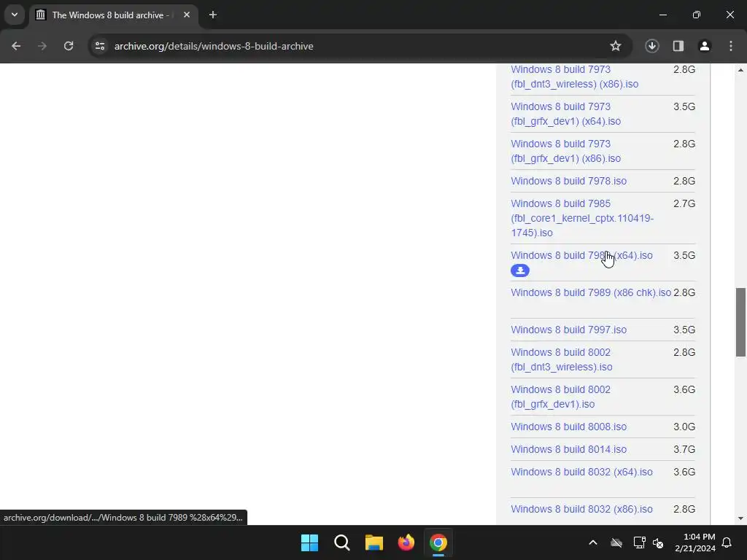The width and height of the screenshot is (747, 560).
Task: Click page vertical scrollbar thumb
Action: [740, 322]
